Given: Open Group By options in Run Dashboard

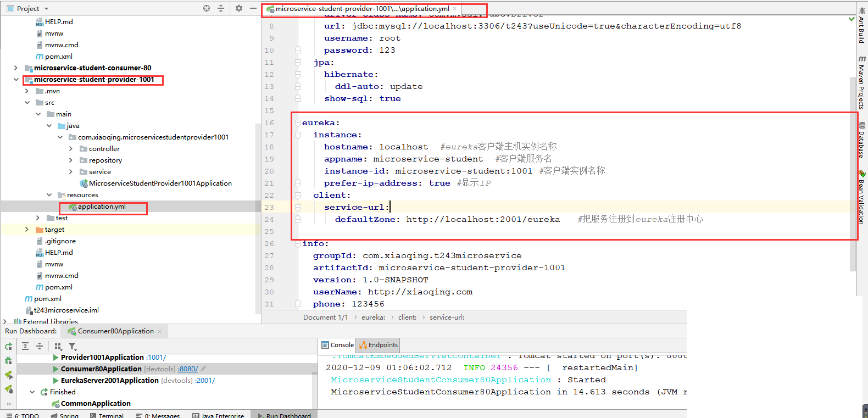Looking at the screenshot, I should (x=58, y=346).
